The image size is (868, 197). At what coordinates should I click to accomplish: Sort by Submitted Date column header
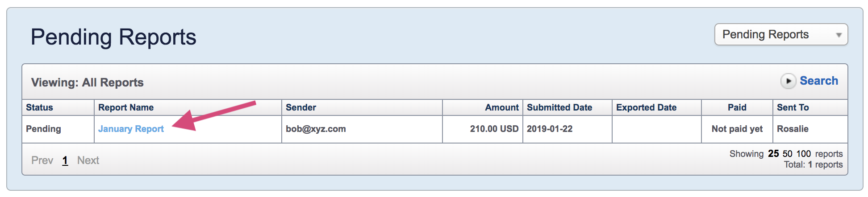pyautogui.click(x=559, y=107)
